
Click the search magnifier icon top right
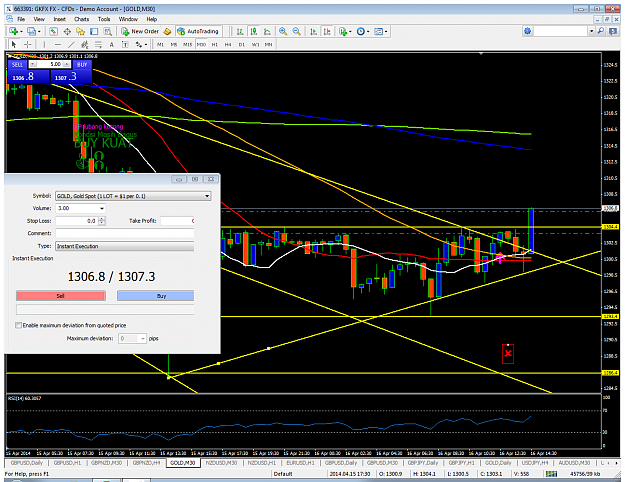pos(601,31)
